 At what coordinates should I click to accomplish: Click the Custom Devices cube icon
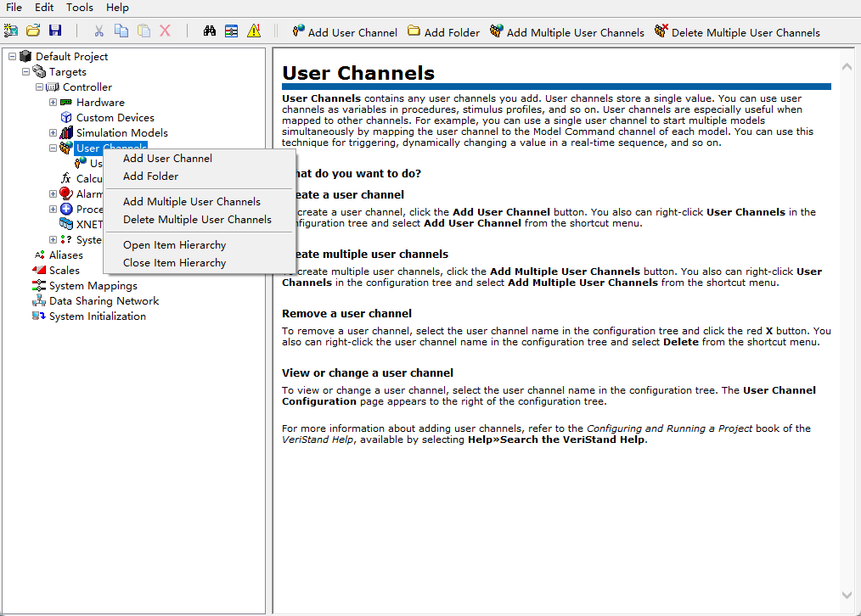click(x=66, y=117)
